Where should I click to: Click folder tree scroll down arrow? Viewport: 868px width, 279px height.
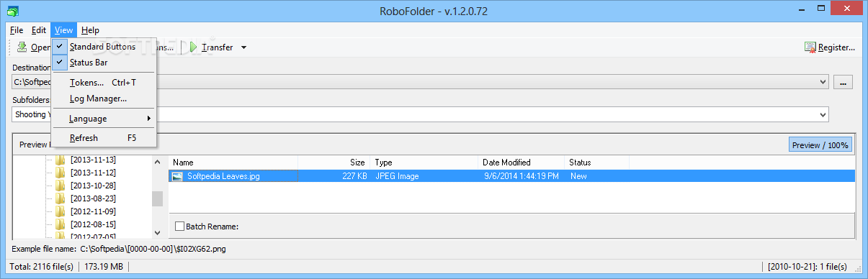[x=157, y=232]
